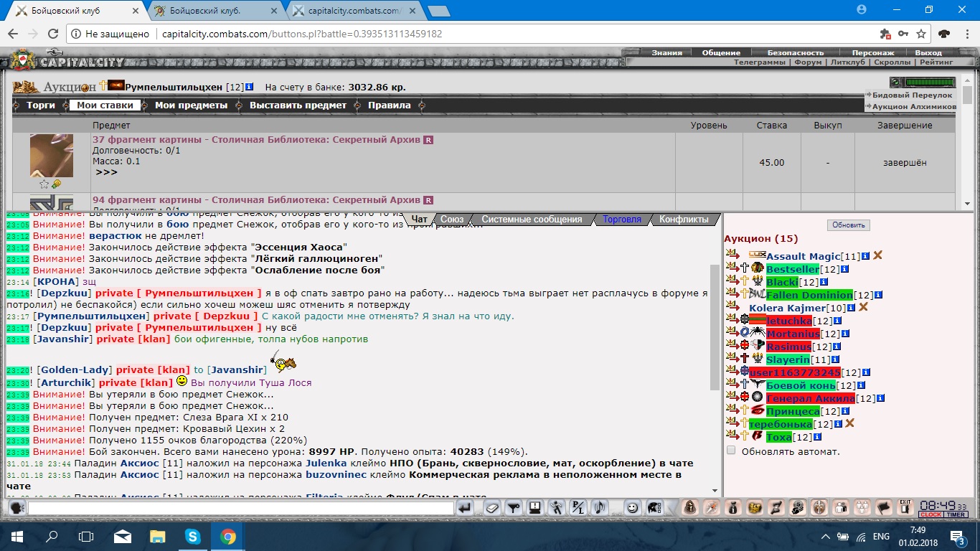Open 94 фрагмент картины item link

[x=256, y=200]
